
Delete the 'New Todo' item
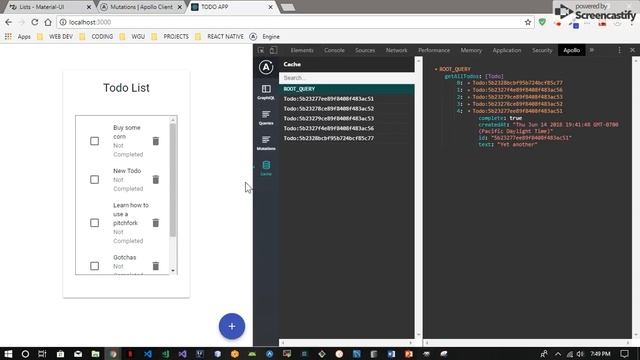click(x=156, y=180)
